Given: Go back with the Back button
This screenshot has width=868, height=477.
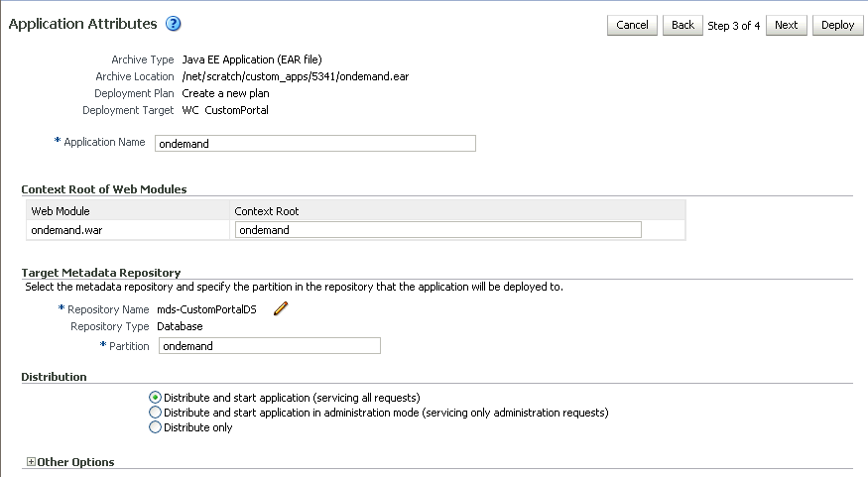Looking at the screenshot, I should coord(682,25).
